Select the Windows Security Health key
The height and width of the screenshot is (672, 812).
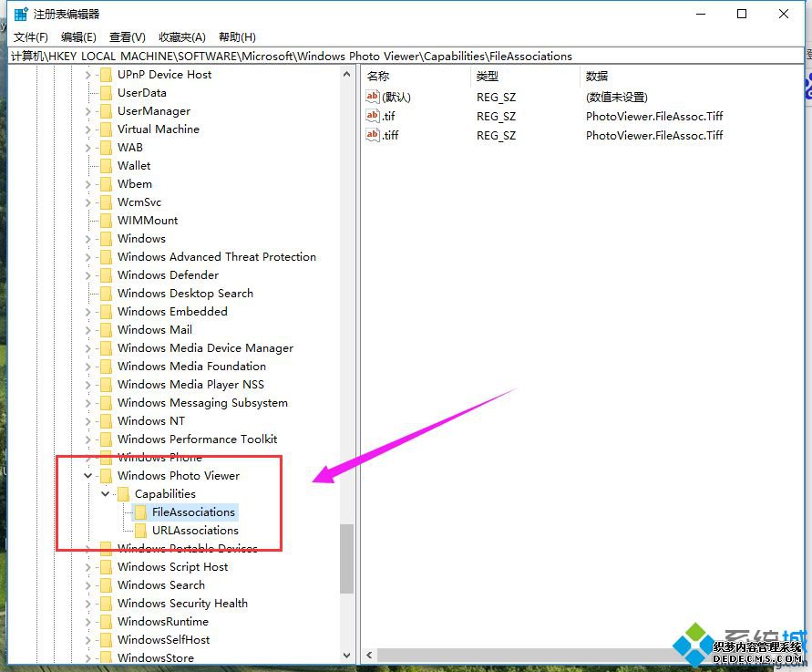pyautogui.click(x=182, y=604)
